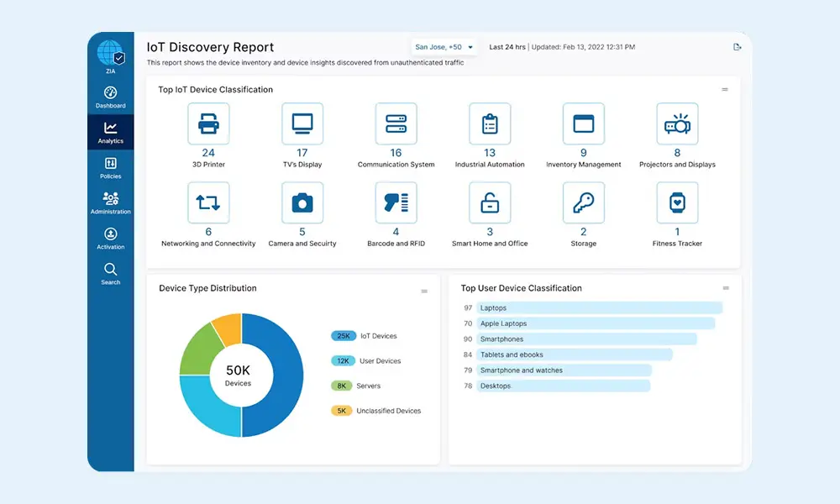Select the Fitness Tracker watch icon

[677, 202]
